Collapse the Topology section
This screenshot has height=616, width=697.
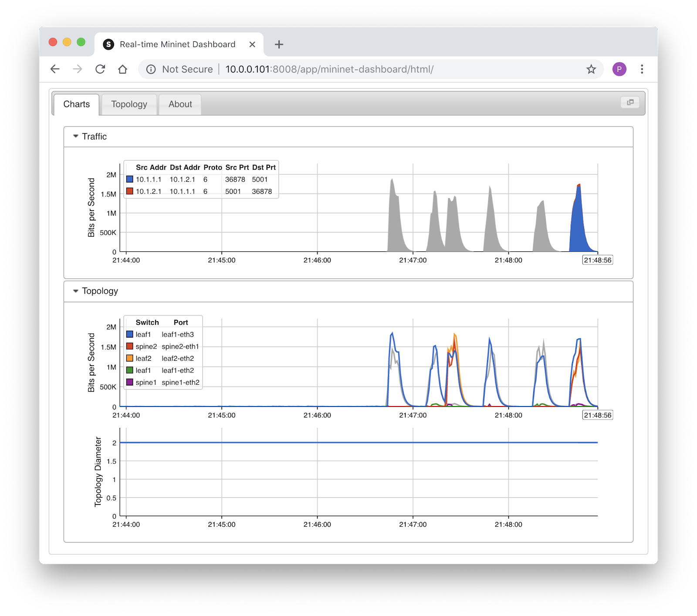click(76, 291)
